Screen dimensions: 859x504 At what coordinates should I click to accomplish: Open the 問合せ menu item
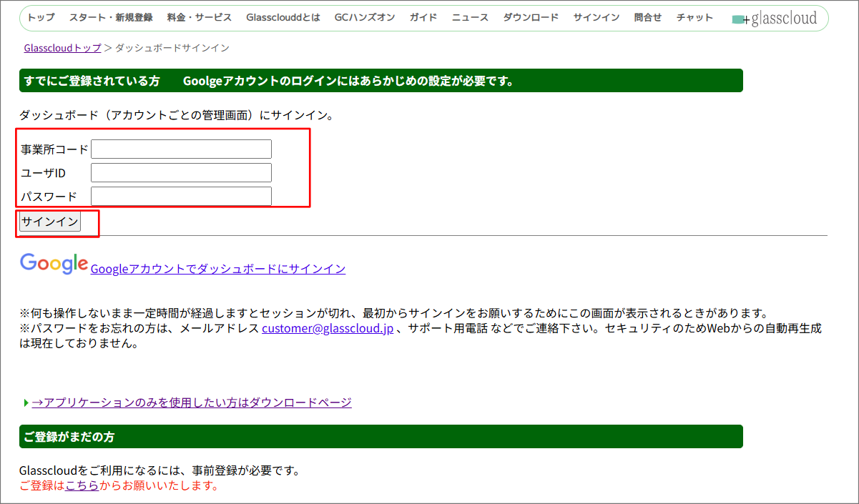tap(648, 17)
